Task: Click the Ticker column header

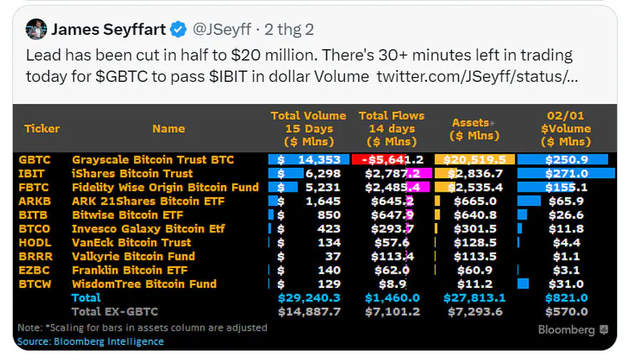Action: [x=42, y=129]
